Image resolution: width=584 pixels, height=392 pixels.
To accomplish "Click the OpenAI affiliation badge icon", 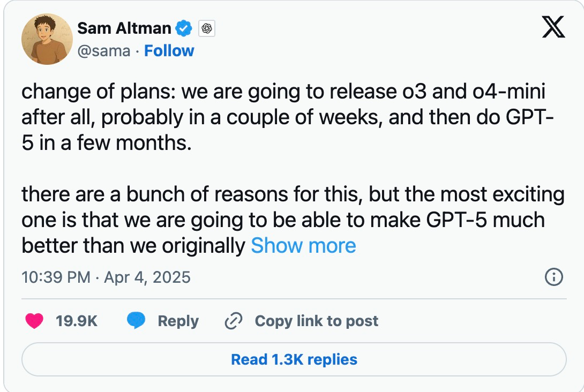I will (x=207, y=28).
